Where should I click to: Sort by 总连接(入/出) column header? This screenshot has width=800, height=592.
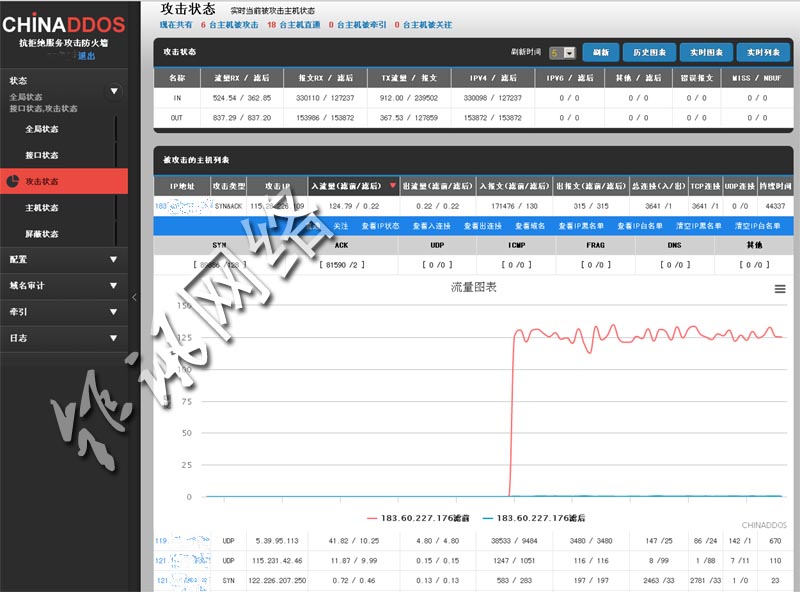(659, 186)
